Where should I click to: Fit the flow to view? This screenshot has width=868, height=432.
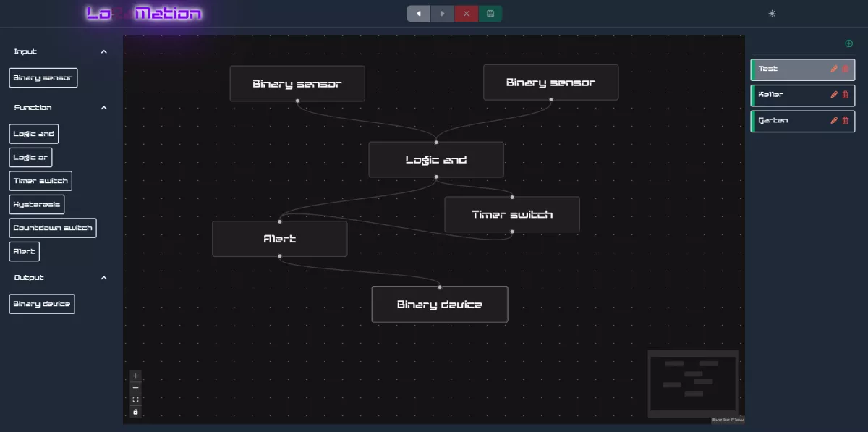click(x=135, y=399)
